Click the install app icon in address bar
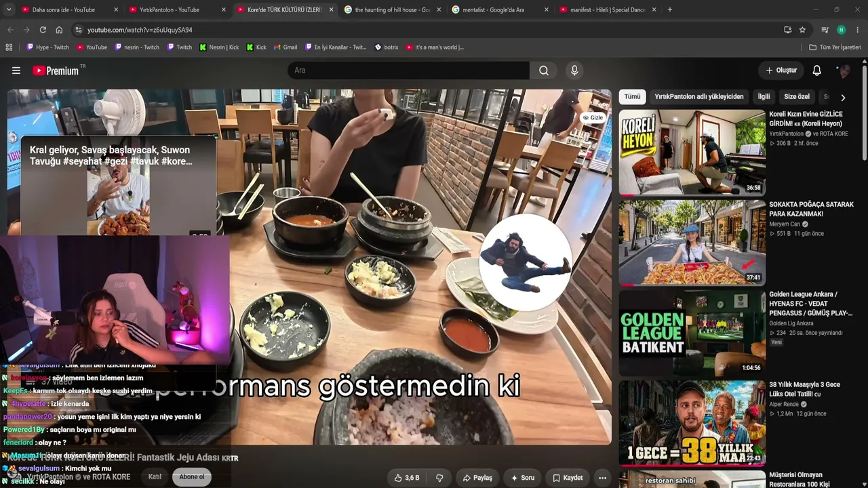The width and height of the screenshot is (868, 488). click(787, 30)
